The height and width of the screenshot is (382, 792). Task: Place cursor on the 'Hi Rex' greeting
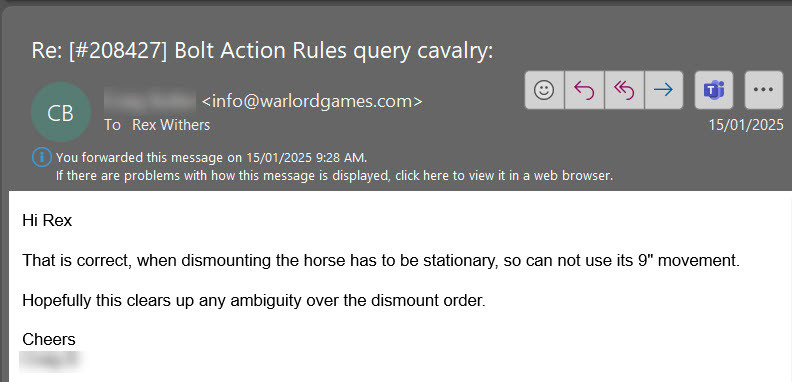pos(47,220)
